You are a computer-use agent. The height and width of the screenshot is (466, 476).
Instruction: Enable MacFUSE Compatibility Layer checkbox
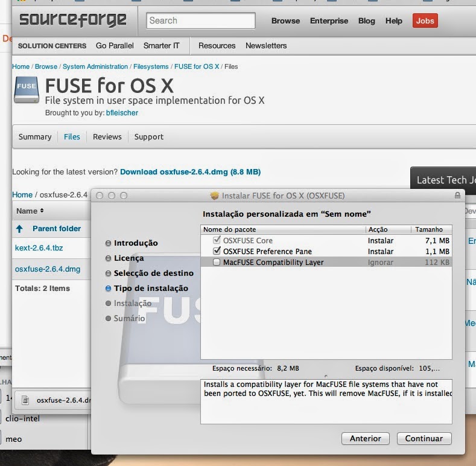(x=217, y=262)
